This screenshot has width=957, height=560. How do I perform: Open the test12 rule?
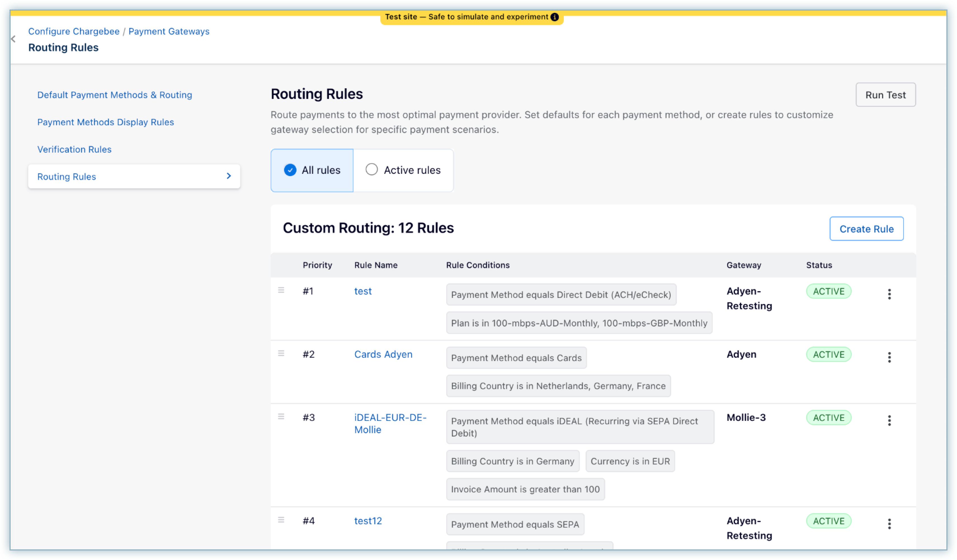click(368, 521)
